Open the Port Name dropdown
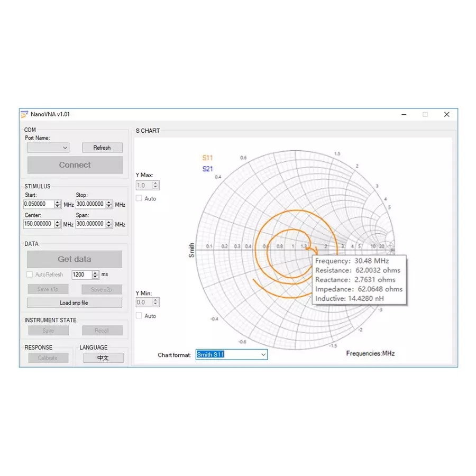 point(48,148)
